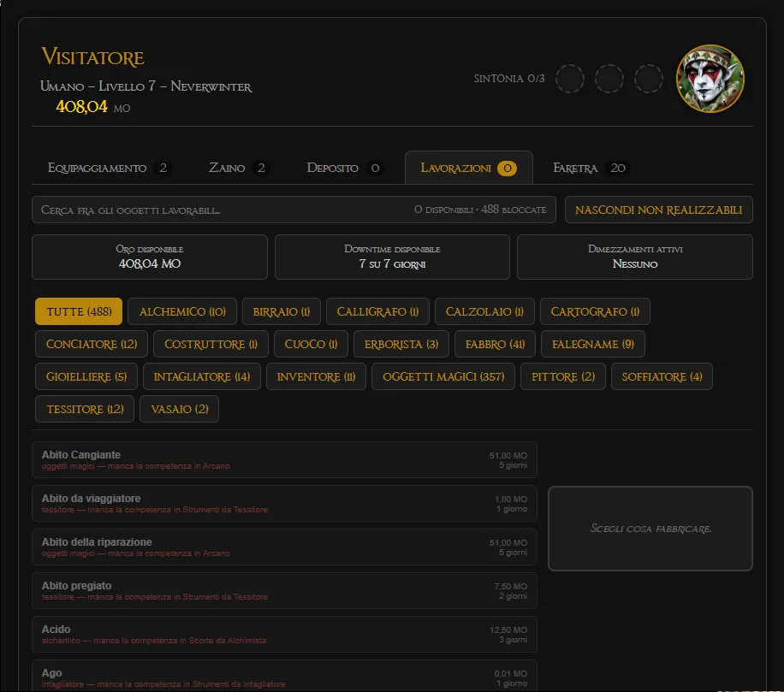Select the Abito Cangiante recipe
The image size is (784, 692).
pyautogui.click(x=284, y=459)
